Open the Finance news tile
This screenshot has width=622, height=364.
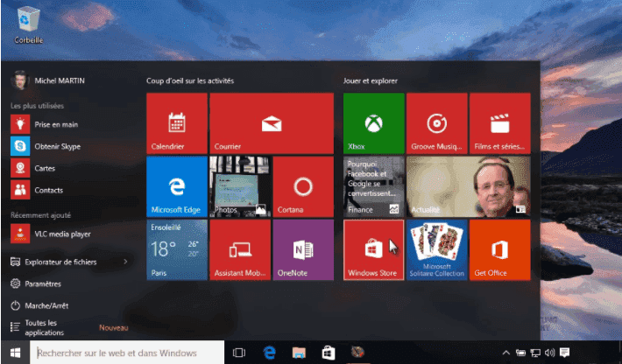pos(374,186)
